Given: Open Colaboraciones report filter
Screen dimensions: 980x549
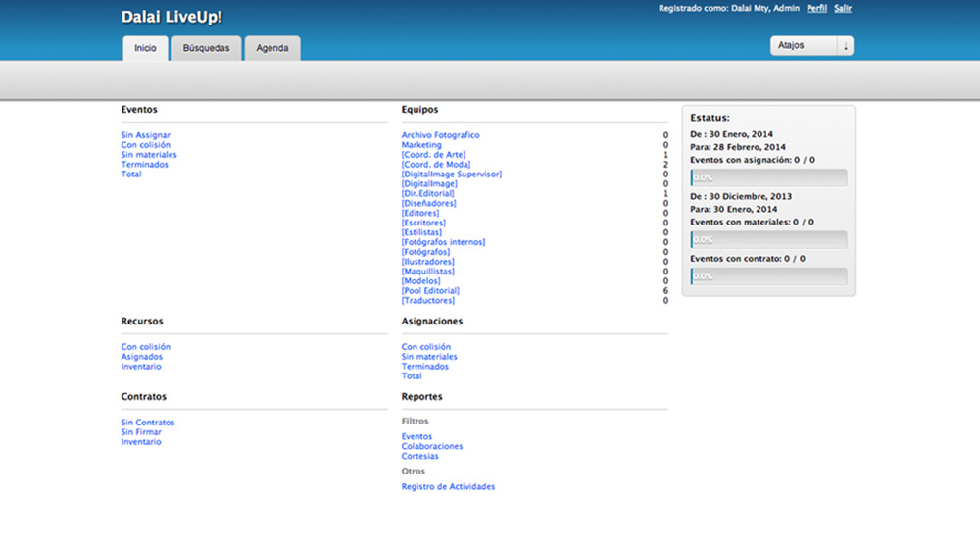Looking at the screenshot, I should pyautogui.click(x=432, y=446).
